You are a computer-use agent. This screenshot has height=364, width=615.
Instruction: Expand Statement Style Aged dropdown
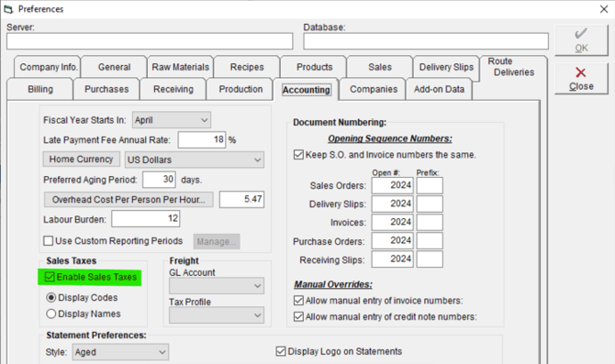(120, 352)
